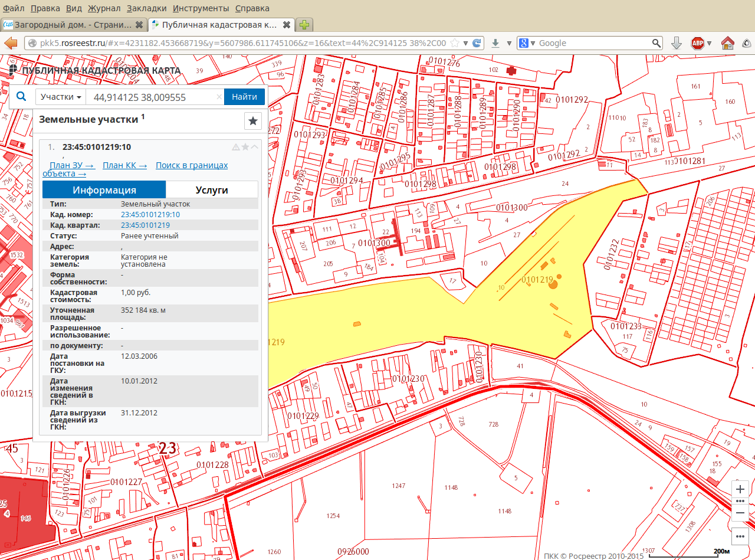Open more map options at bottom right

pyautogui.click(x=740, y=536)
